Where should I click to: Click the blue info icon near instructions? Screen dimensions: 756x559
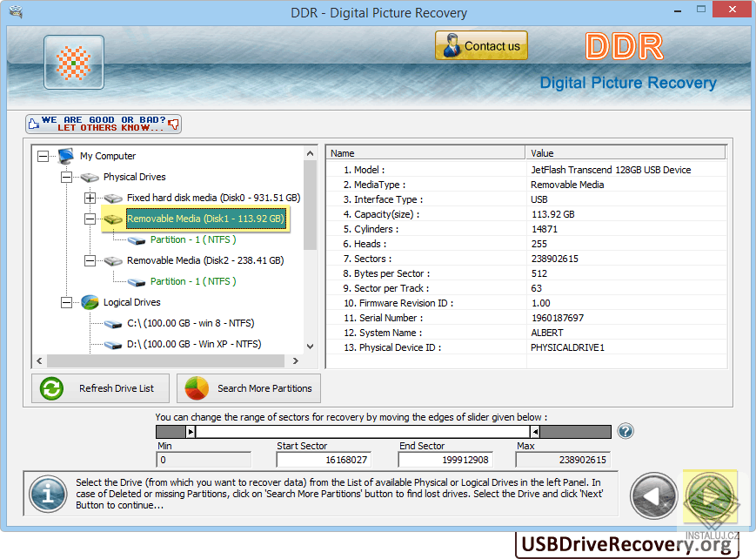tap(48, 495)
